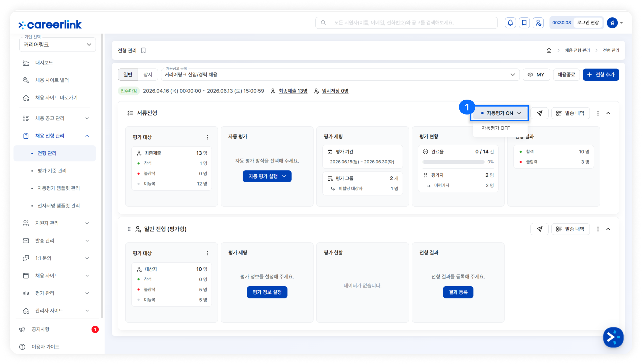Go to home via the breadcrumb home icon
642x364 pixels.
click(549, 51)
